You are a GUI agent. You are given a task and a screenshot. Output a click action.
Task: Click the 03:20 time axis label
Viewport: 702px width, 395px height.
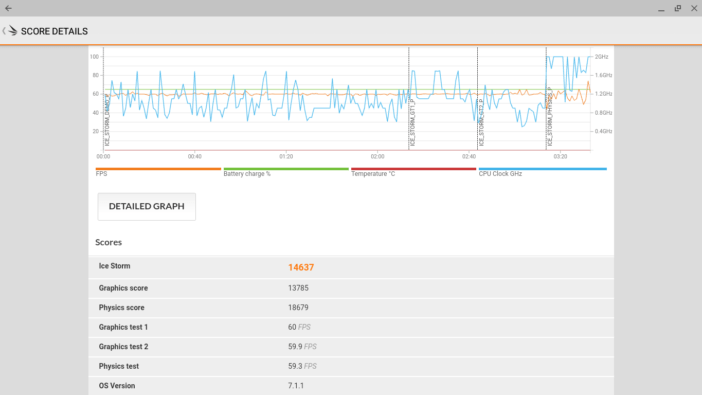[x=560, y=157]
